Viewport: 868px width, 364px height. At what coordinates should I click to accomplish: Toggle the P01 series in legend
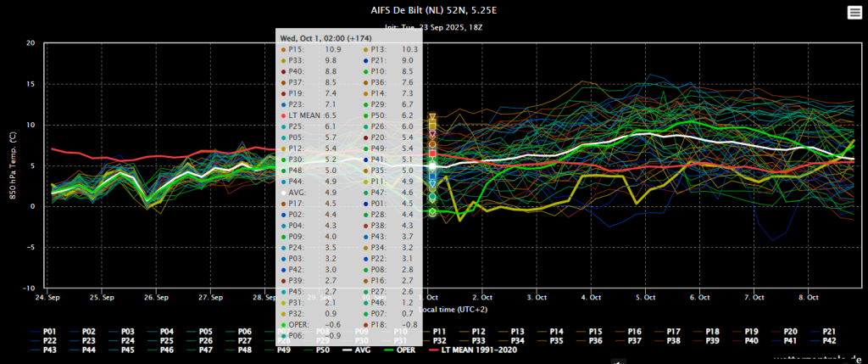coord(44,332)
